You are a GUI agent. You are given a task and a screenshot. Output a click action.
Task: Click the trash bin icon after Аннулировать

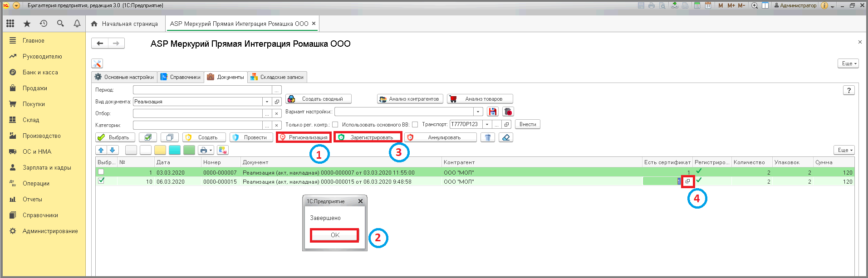(488, 137)
